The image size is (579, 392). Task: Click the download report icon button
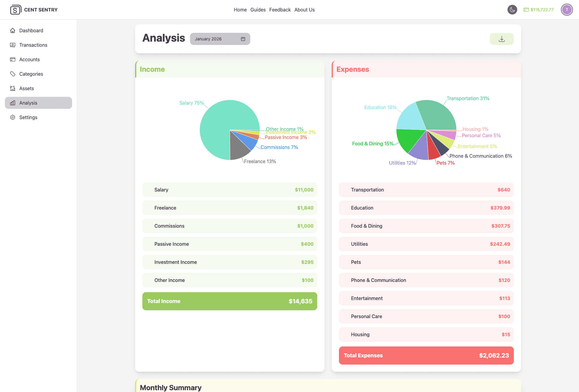(x=501, y=39)
